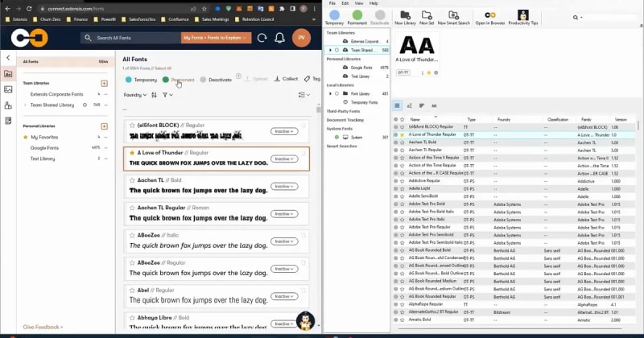Toggle sort order icon next to Foundry
Viewport: 644px width, 338px height.
154,95
